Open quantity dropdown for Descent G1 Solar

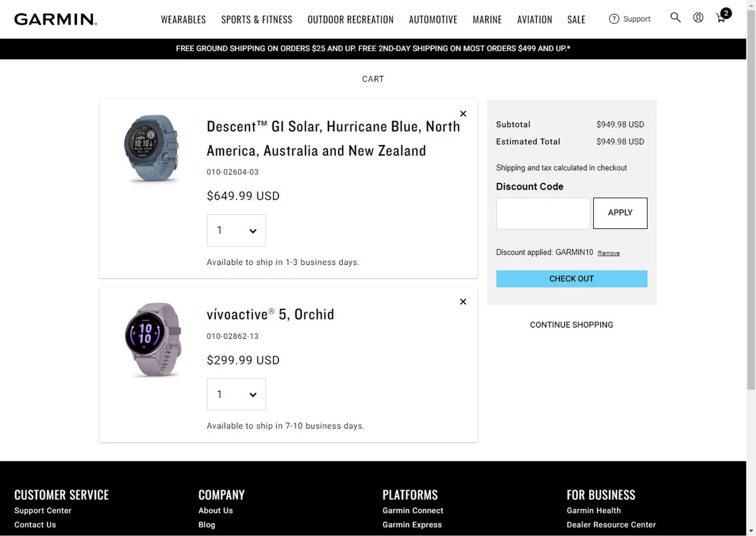tap(236, 230)
